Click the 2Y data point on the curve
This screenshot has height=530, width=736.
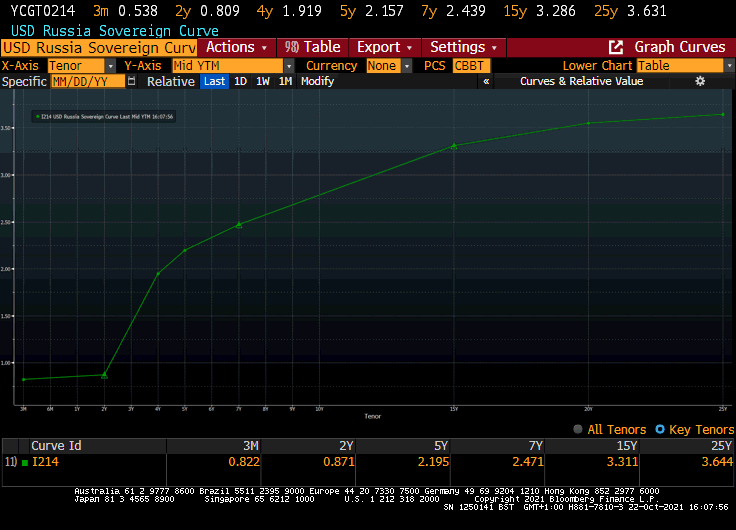(104, 375)
